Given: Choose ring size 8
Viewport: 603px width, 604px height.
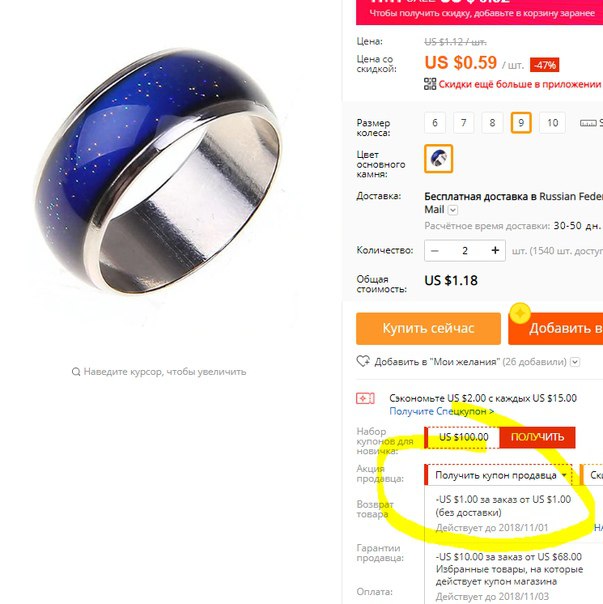Looking at the screenshot, I should (492, 123).
